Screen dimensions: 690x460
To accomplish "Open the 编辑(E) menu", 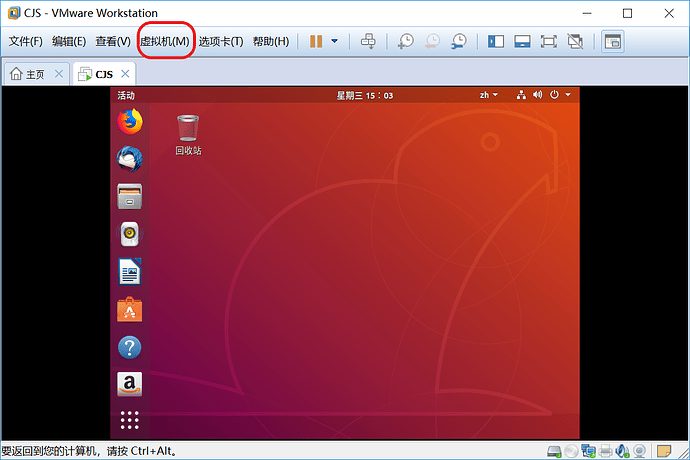I will 69,41.
